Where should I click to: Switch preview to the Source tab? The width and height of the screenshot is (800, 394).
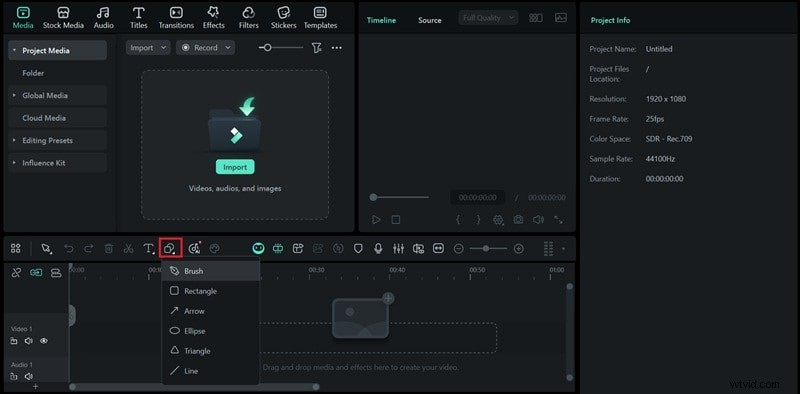point(430,20)
